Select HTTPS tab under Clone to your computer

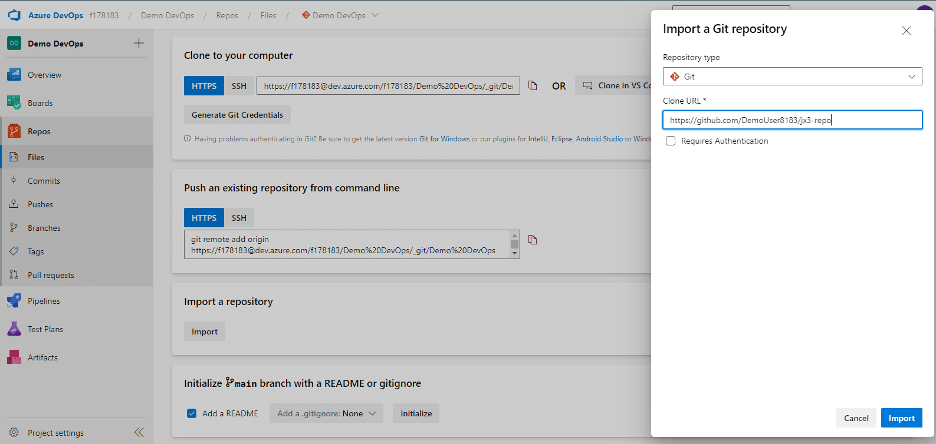click(x=204, y=86)
